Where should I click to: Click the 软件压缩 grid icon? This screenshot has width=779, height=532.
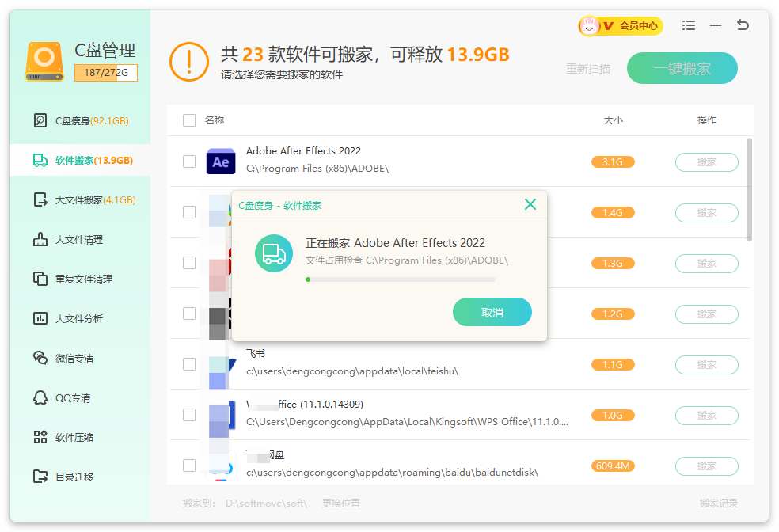coord(40,437)
